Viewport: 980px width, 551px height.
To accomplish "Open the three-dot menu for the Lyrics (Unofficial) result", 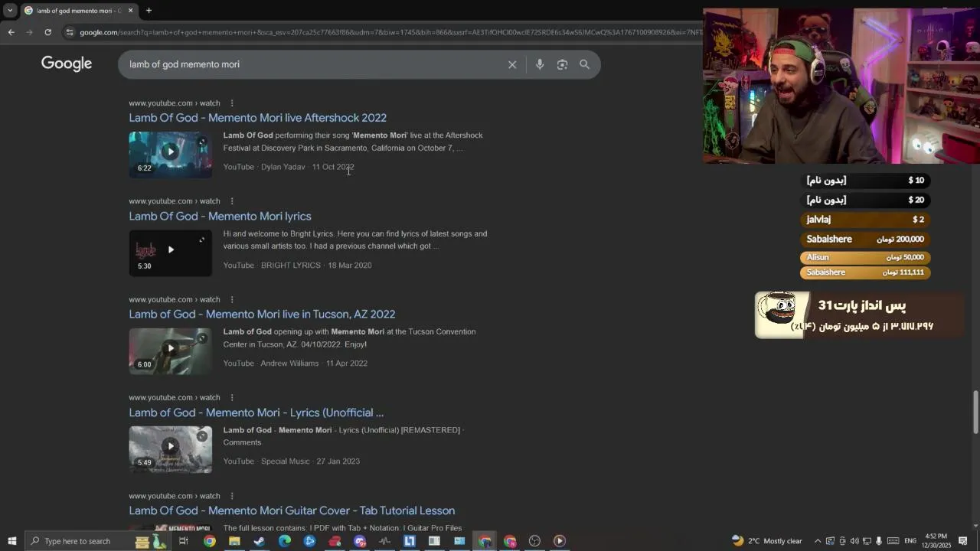I will [x=232, y=397].
